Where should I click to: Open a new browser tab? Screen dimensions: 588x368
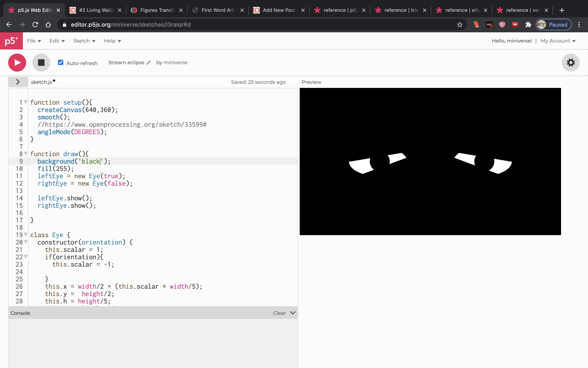click(561, 10)
